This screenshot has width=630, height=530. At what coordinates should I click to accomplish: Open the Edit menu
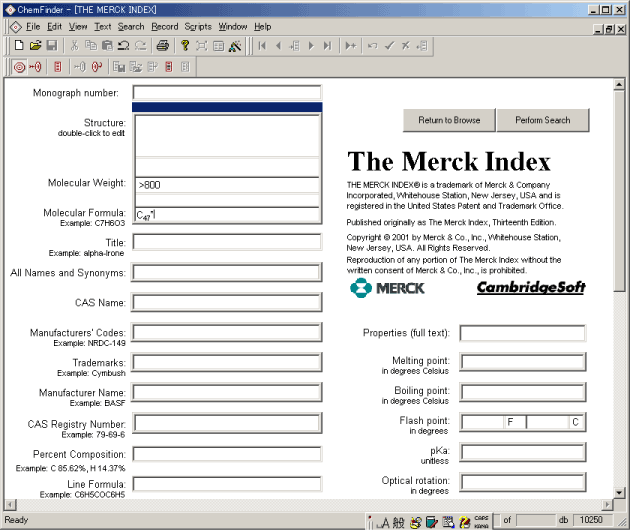coord(54,27)
